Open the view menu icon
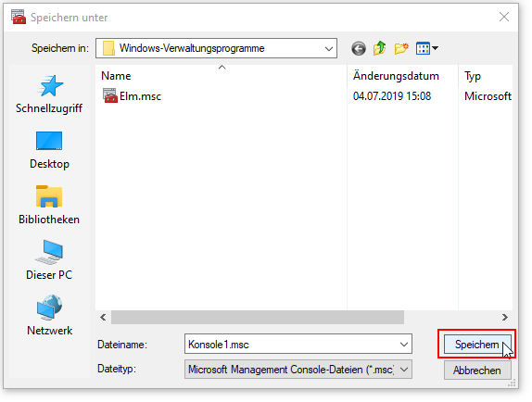The height and width of the screenshot is (402, 532). click(427, 48)
